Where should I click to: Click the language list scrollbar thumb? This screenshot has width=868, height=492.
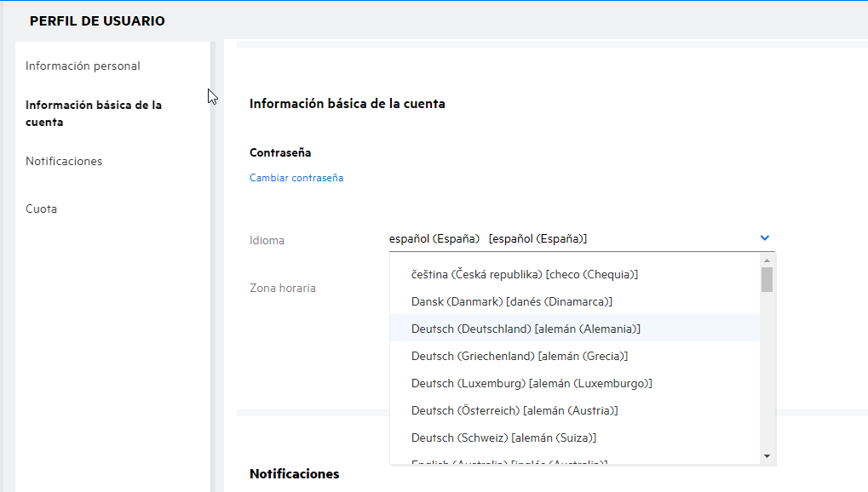pos(767,279)
